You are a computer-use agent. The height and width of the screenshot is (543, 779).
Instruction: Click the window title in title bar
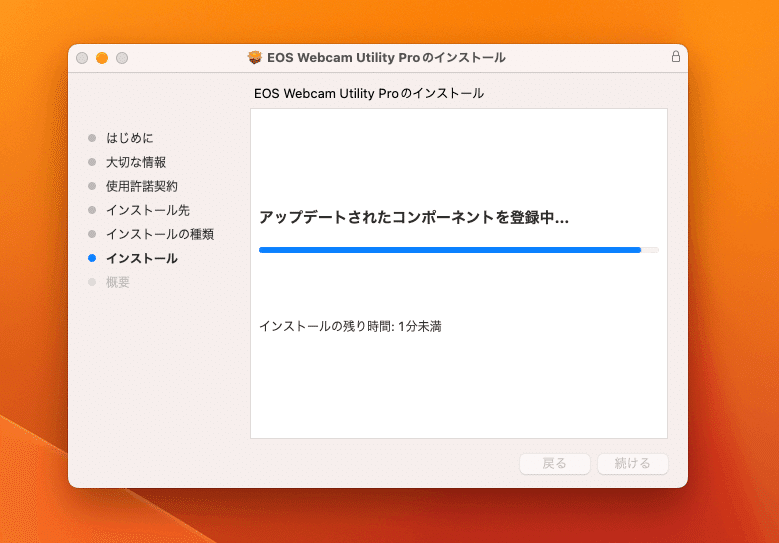386,58
